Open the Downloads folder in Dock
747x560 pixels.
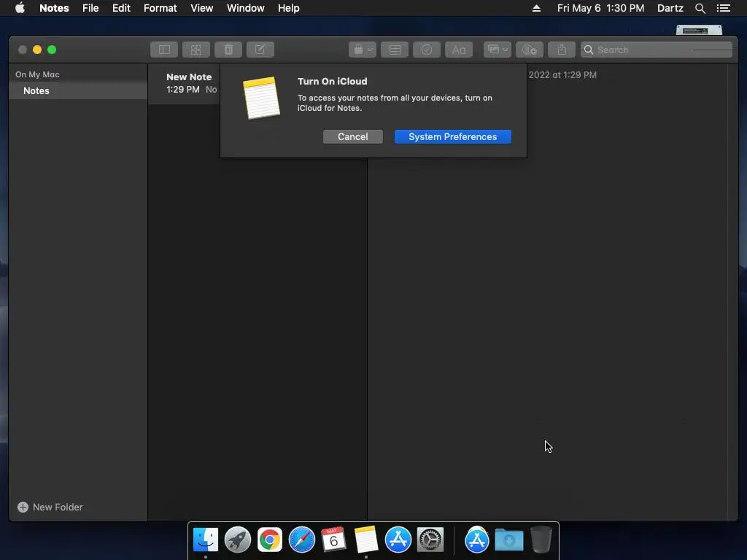pos(508,540)
